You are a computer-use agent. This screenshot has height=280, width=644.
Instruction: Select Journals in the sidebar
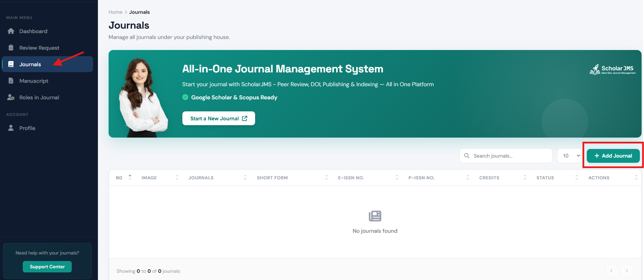coord(47,64)
